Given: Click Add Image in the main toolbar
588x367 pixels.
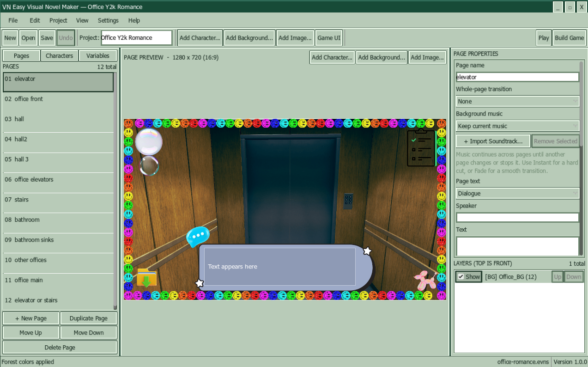Looking at the screenshot, I should (x=296, y=38).
